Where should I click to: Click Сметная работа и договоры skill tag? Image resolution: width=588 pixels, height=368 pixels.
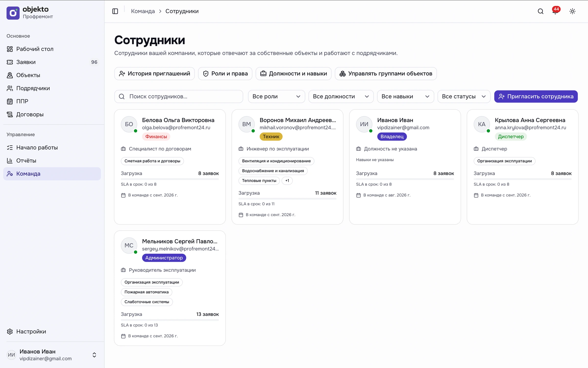tap(152, 161)
